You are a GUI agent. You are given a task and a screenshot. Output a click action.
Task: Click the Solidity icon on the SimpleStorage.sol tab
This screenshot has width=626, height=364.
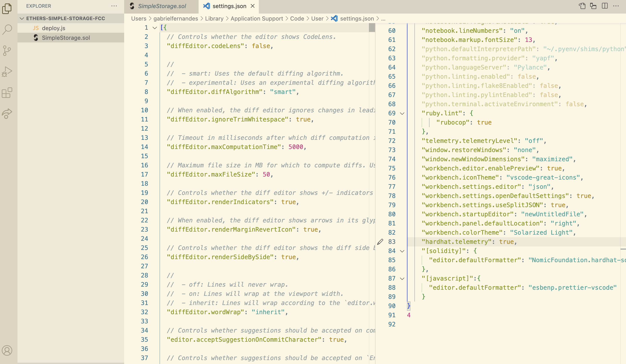click(x=132, y=6)
